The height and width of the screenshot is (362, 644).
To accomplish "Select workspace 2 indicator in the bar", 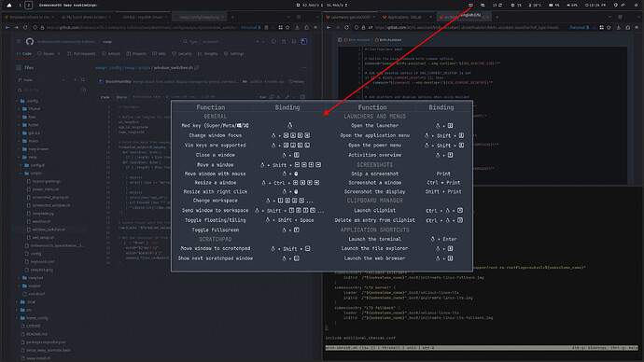I will [x=28, y=5].
